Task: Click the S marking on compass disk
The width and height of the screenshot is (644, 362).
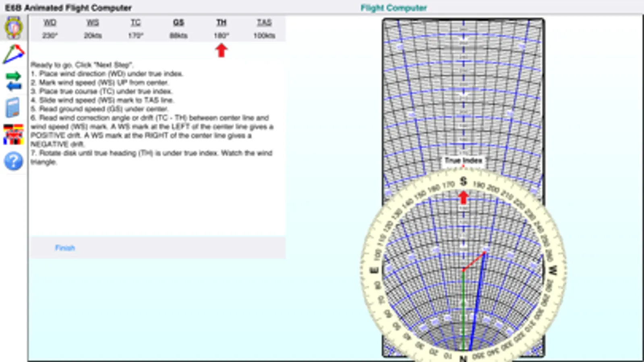Action: tap(464, 181)
